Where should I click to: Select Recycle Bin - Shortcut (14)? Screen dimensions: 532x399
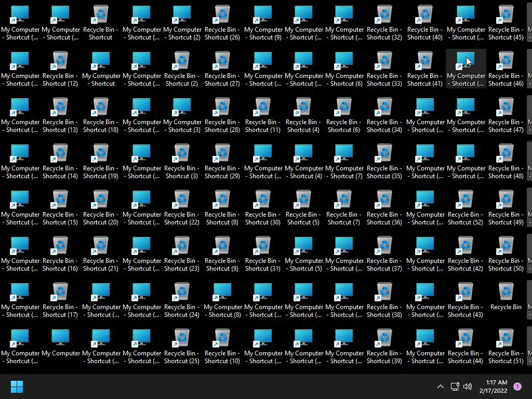click(60, 161)
